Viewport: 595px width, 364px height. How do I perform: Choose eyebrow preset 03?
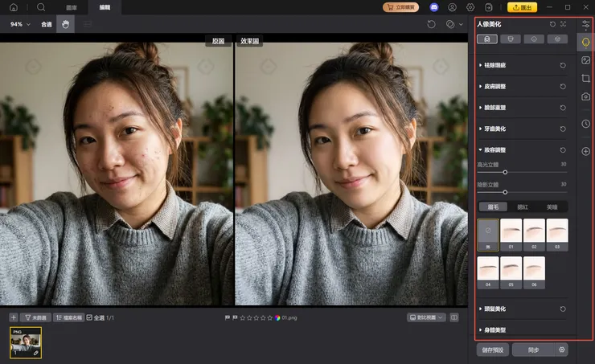(557, 235)
